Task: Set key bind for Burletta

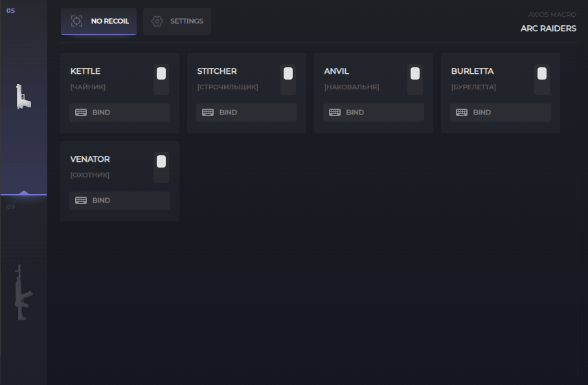Action: click(x=501, y=113)
